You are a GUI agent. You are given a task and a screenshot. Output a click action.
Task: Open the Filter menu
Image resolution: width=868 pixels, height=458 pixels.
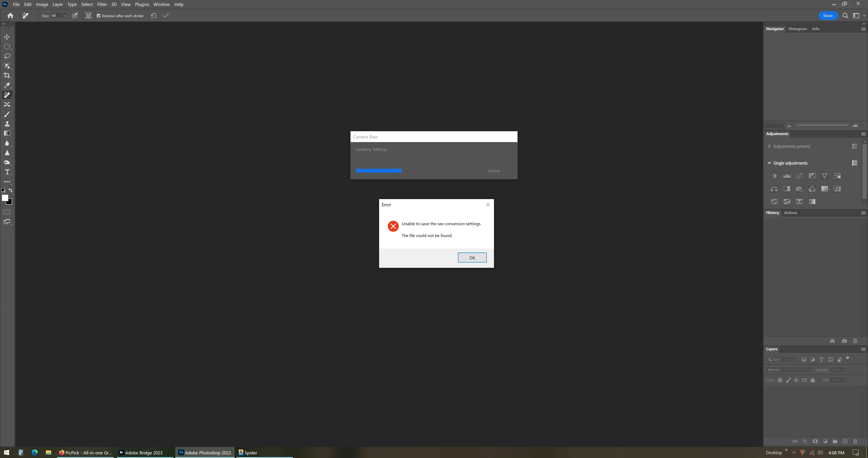[x=102, y=4]
